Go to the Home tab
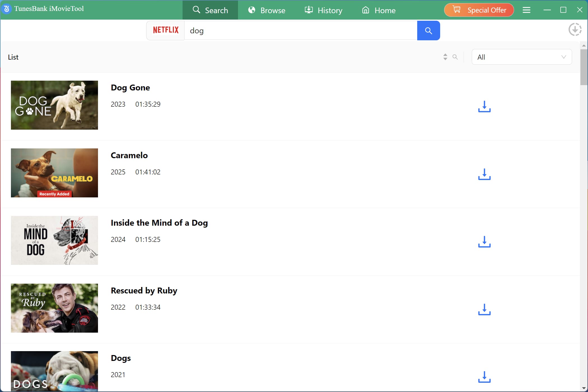This screenshot has height=392, width=588. (x=379, y=10)
